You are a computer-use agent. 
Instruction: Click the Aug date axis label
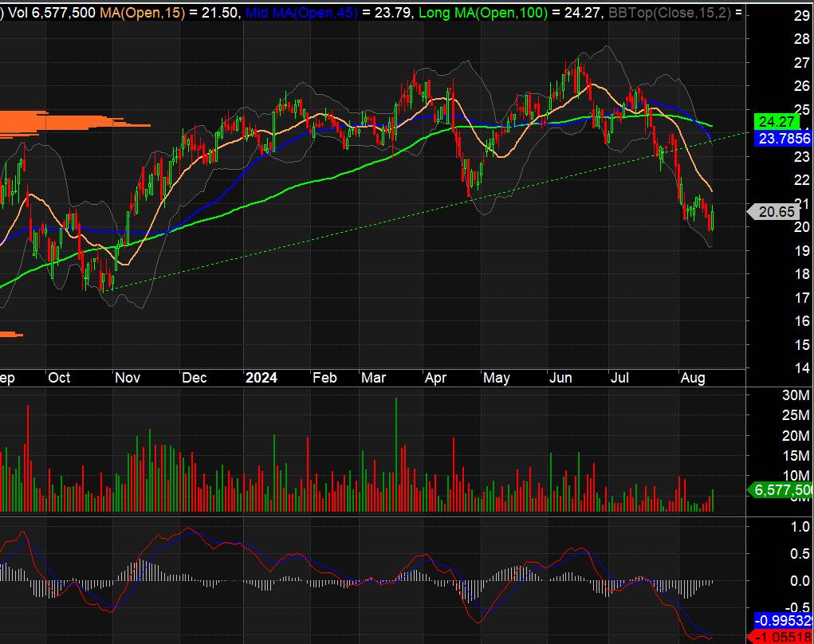(x=693, y=377)
